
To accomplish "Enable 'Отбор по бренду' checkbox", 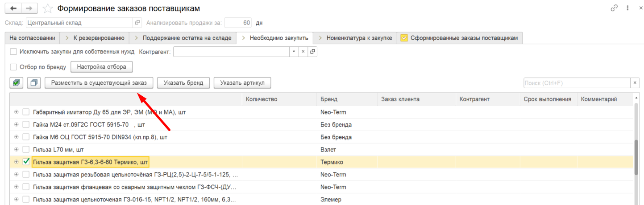I will pyautogui.click(x=13, y=67).
